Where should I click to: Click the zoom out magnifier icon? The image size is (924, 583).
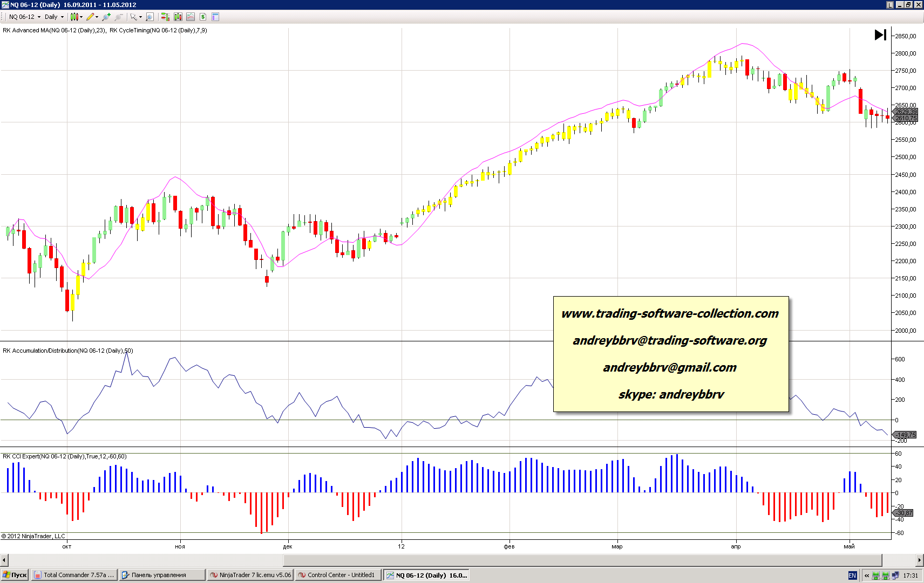tap(119, 17)
